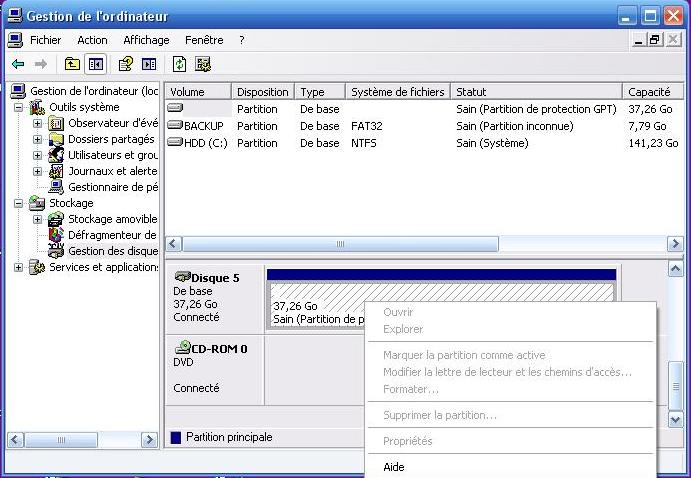Viewport: 691px width, 478px height.
Task: Expand the Dossiers partagés node
Action: click(x=37, y=139)
